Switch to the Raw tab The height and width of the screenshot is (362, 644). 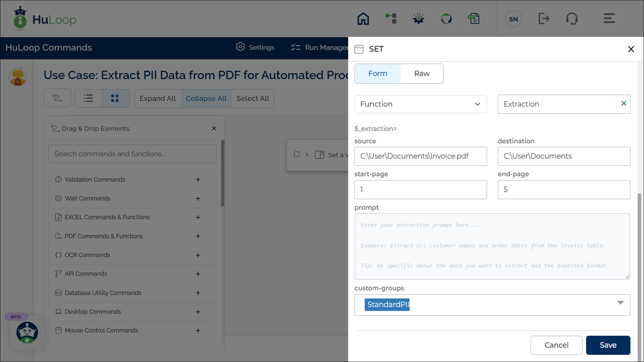tap(422, 74)
